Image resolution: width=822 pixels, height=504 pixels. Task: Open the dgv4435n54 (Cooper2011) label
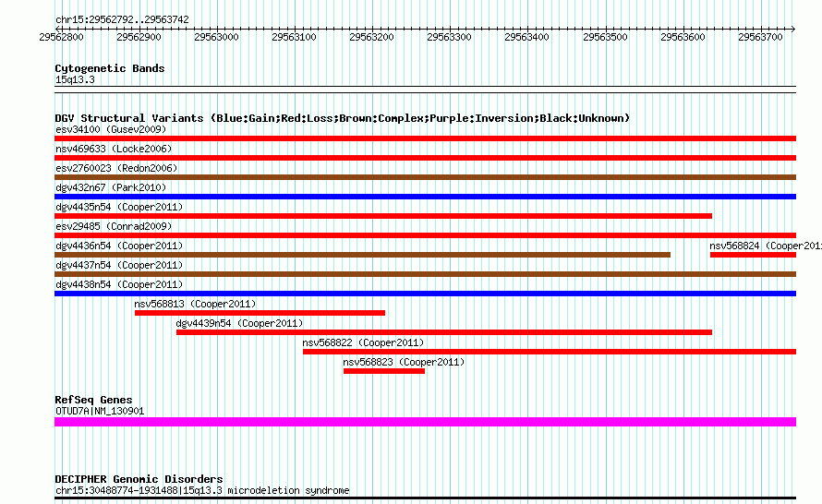tap(119, 207)
